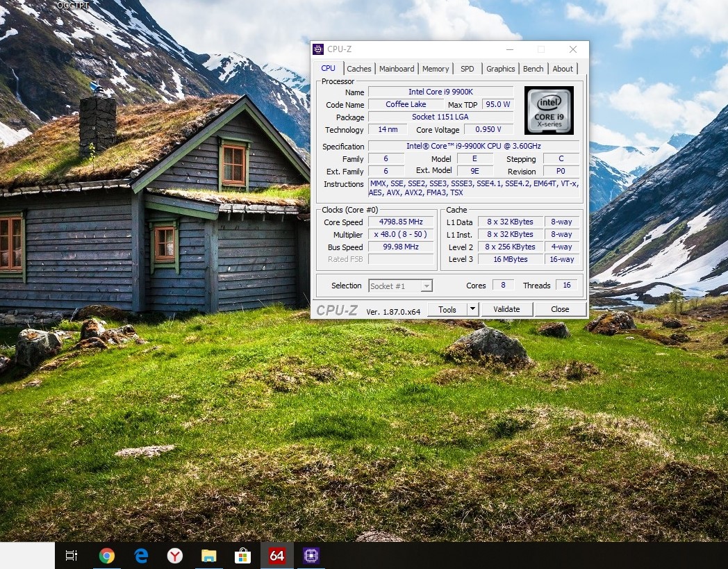The image size is (728, 569).
Task: Close CPU-Z via title bar X
Action: tap(573, 49)
